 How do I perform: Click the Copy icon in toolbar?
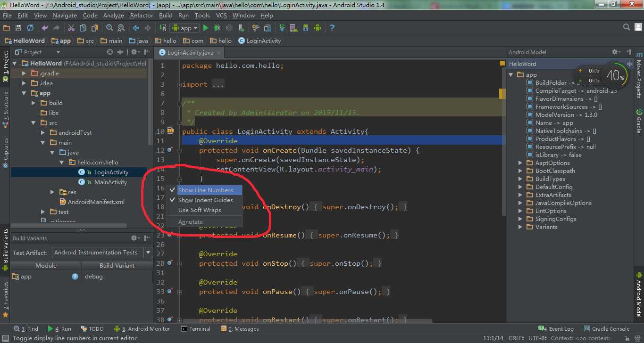point(83,28)
